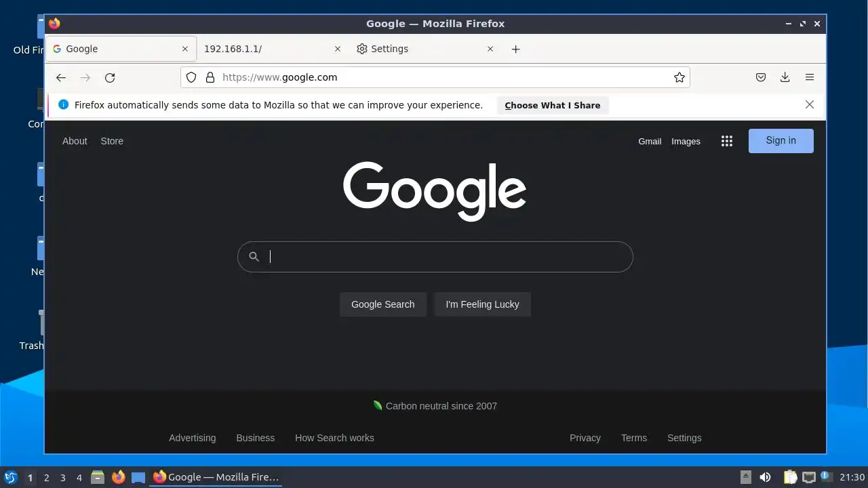
Task: Click I'm Feeling Lucky
Action: pyautogui.click(x=482, y=304)
